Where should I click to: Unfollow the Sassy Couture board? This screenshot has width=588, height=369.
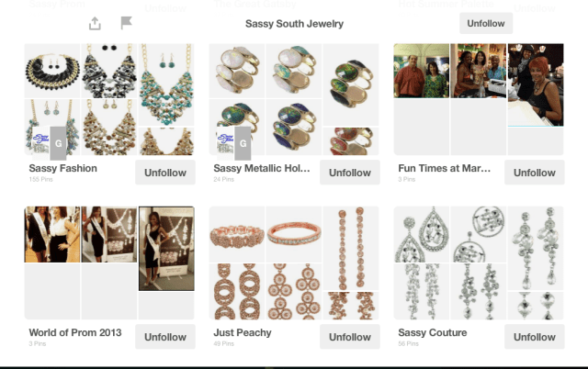(535, 337)
